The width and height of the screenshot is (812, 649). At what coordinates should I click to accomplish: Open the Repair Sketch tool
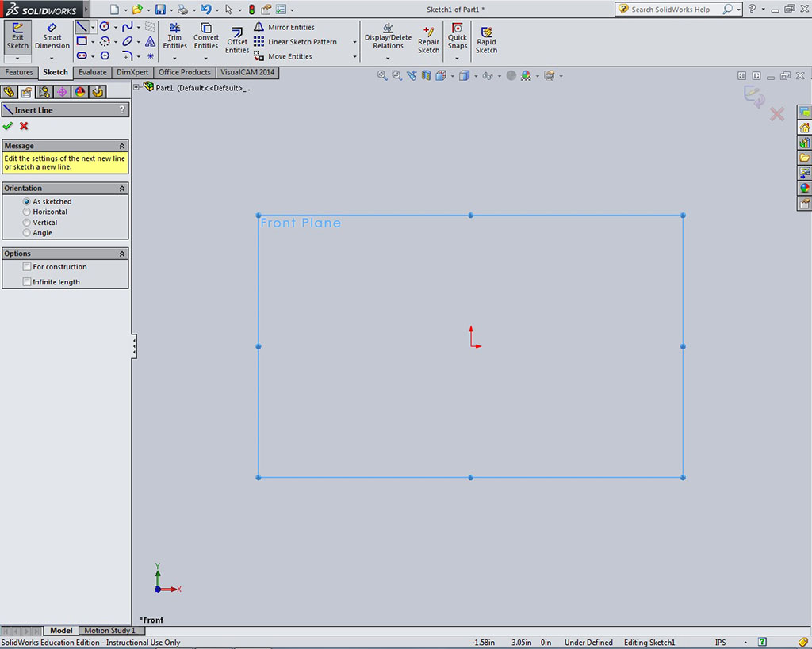pos(428,41)
